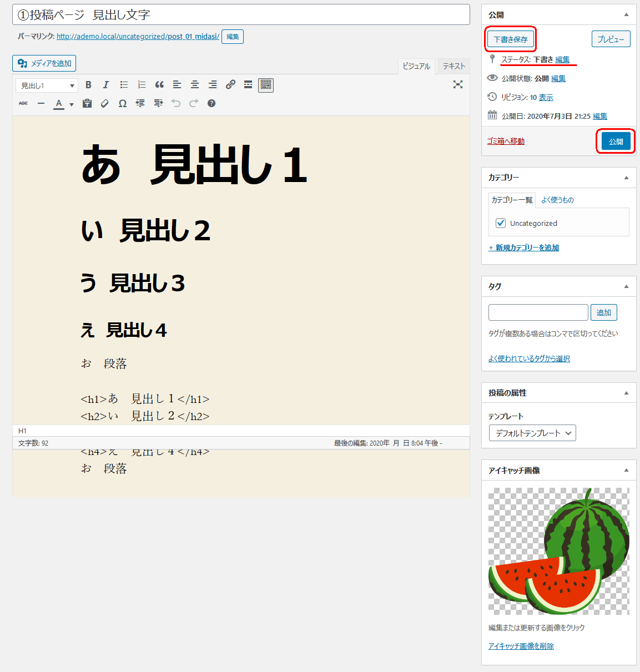Open the 見出し1 format dropdown
The image size is (640, 672).
tap(47, 85)
